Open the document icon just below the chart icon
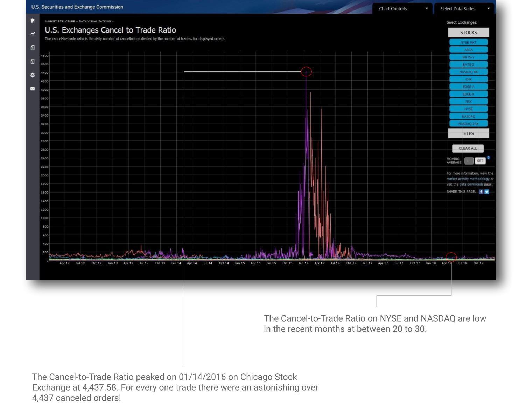 33,48
